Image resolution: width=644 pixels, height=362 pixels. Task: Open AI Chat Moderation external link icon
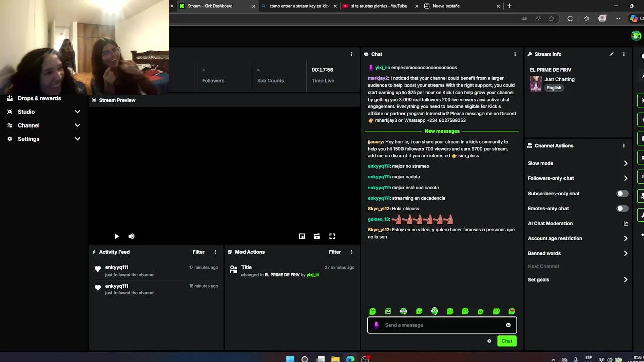point(626,223)
